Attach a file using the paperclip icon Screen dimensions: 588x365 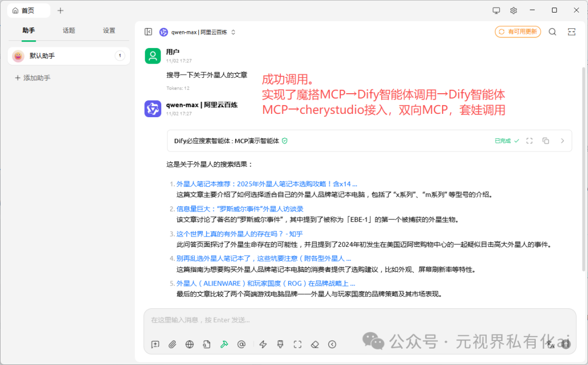(x=172, y=344)
